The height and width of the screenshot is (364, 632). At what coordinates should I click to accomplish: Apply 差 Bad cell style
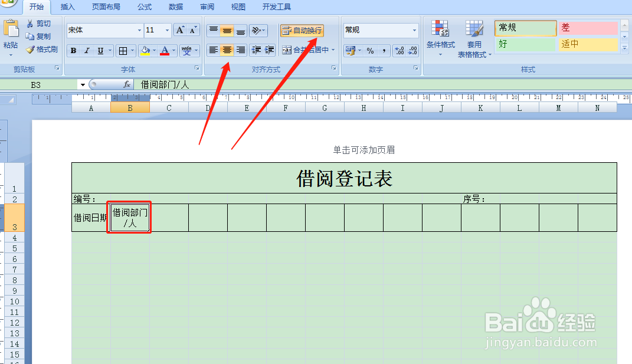[x=588, y=28]
